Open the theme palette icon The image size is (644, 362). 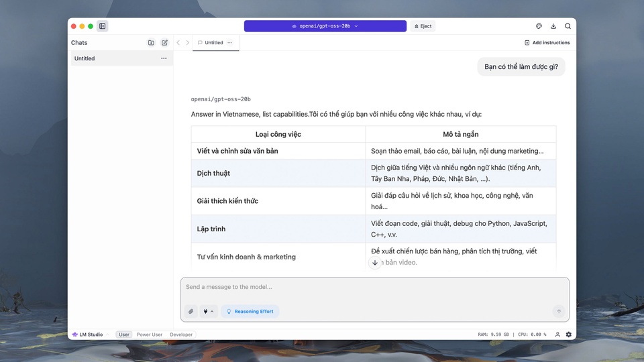[x=539, y=26]
